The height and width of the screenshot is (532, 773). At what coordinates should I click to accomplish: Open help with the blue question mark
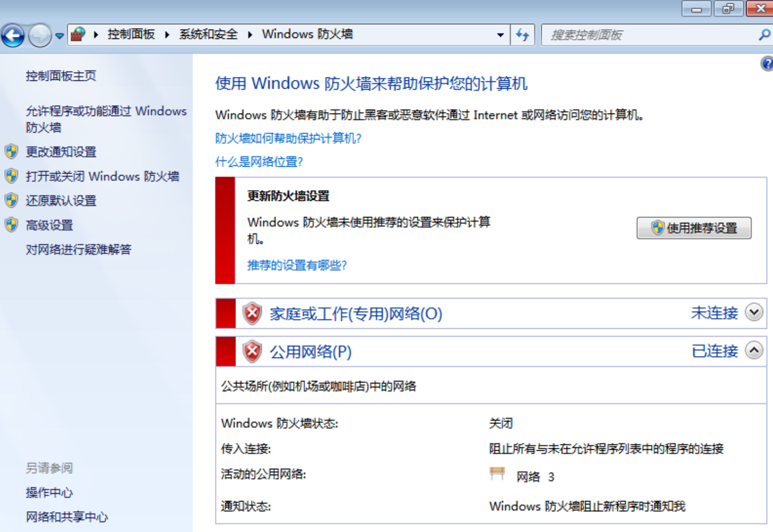coord(767,63)
